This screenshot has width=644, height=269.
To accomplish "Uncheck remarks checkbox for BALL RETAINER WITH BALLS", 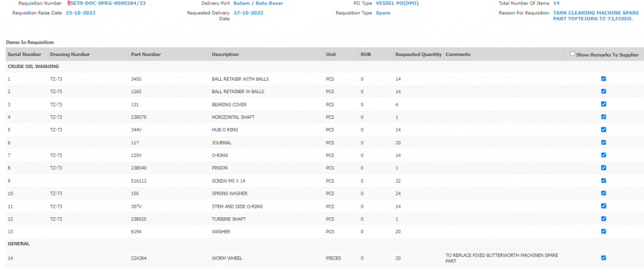I will click(x=604, y=79).
